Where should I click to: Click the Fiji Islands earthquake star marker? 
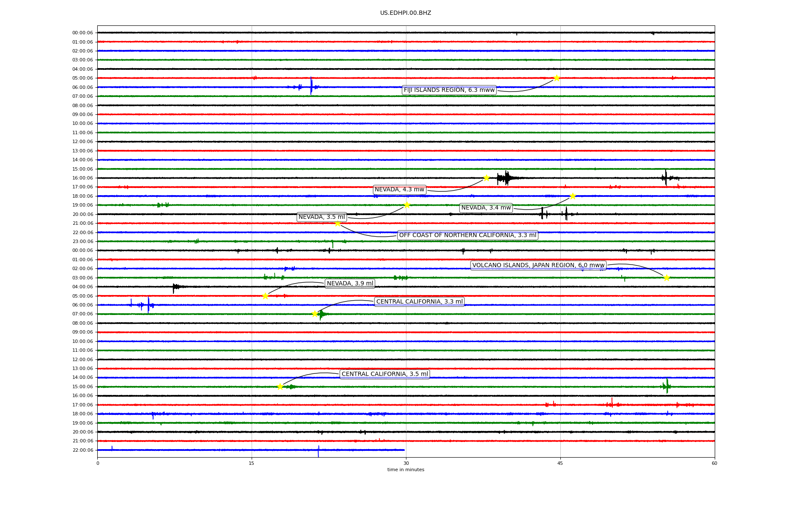(557, 78)
